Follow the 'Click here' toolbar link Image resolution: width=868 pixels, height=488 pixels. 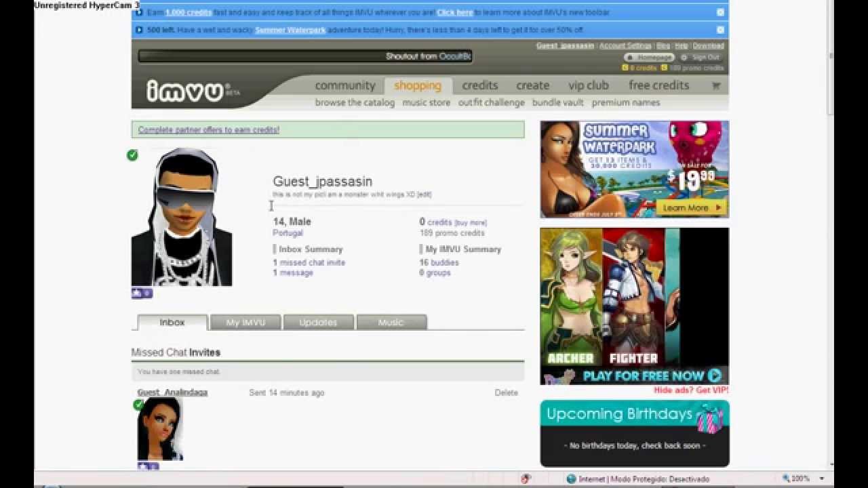point(455,12)
